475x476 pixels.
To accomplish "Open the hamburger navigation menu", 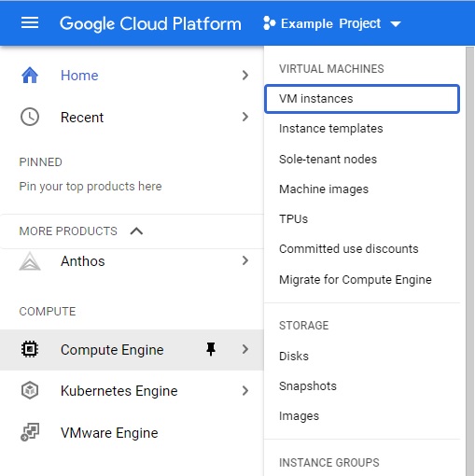I will tap(30, 23).
